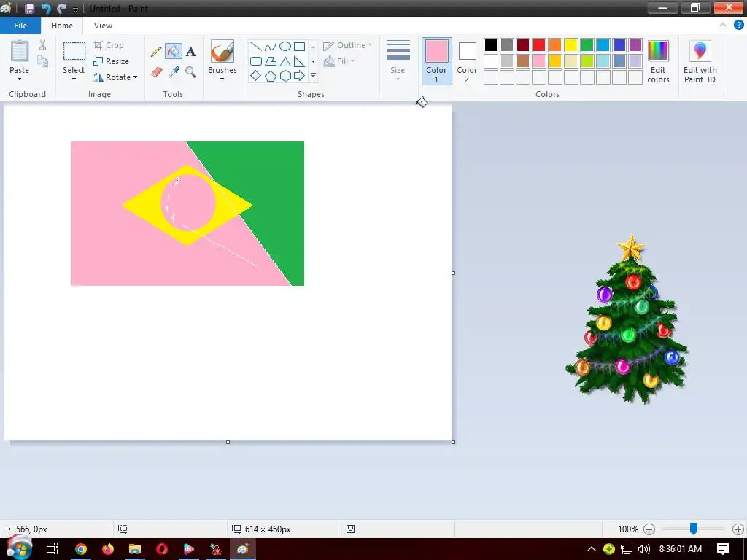This screenshot has height=560, width=747.
Task: Pick the yellow color swatch
Action: [x=571, y=45]
